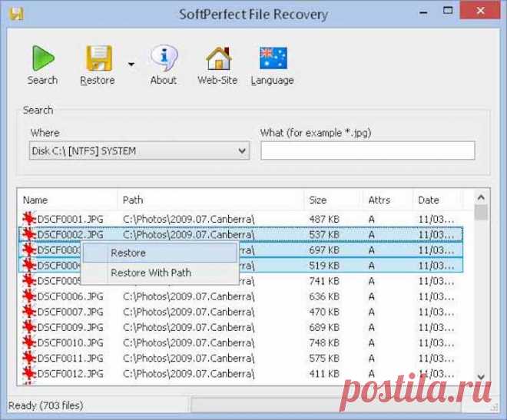Minimize the SoftPerfect File Recovery window
507x420 pixels.
(x=423, y=13)
